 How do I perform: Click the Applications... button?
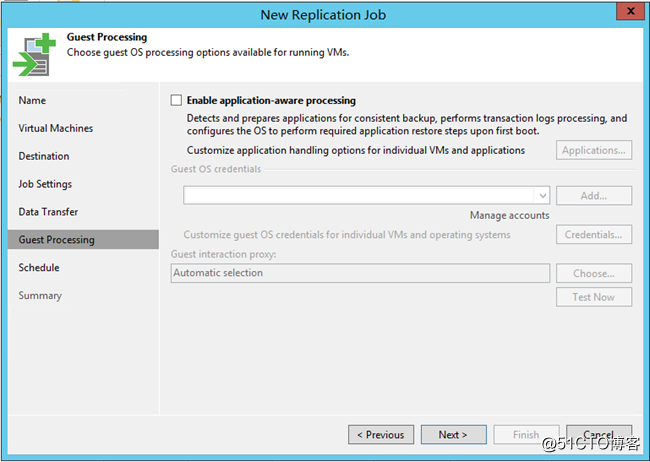594,150
